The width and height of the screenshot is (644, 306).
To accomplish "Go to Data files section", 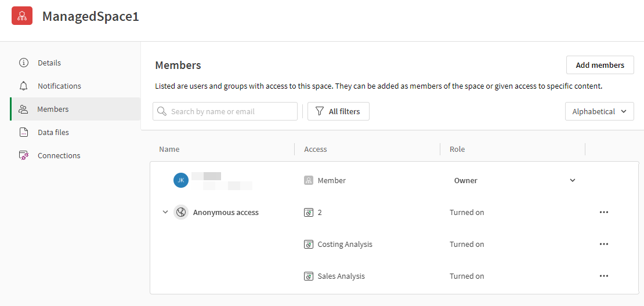I will point(75,133).
